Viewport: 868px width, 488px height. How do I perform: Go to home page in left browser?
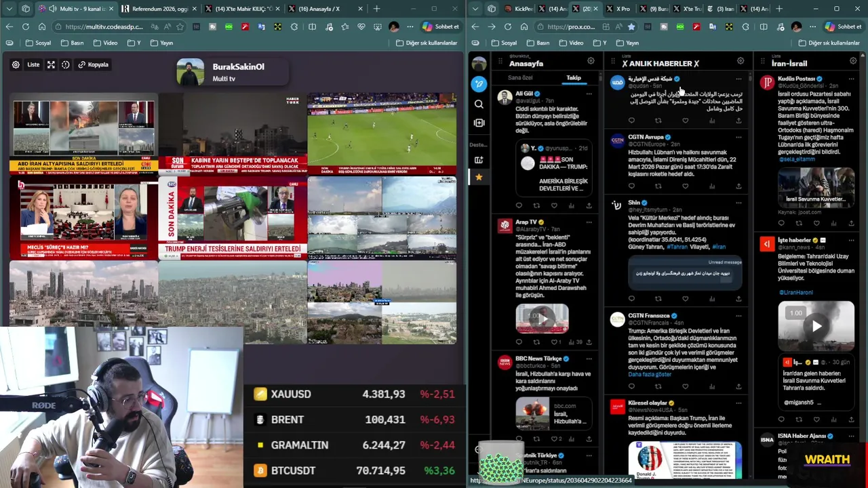coord(42,26)
